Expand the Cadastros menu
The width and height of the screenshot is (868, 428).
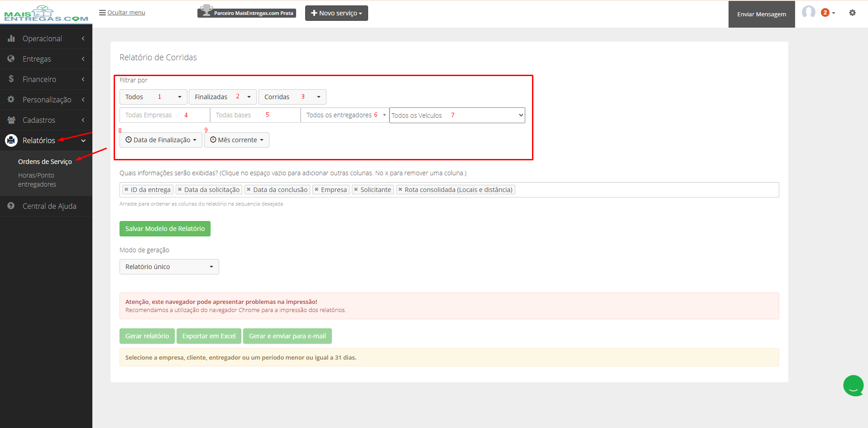pos(46,120)
